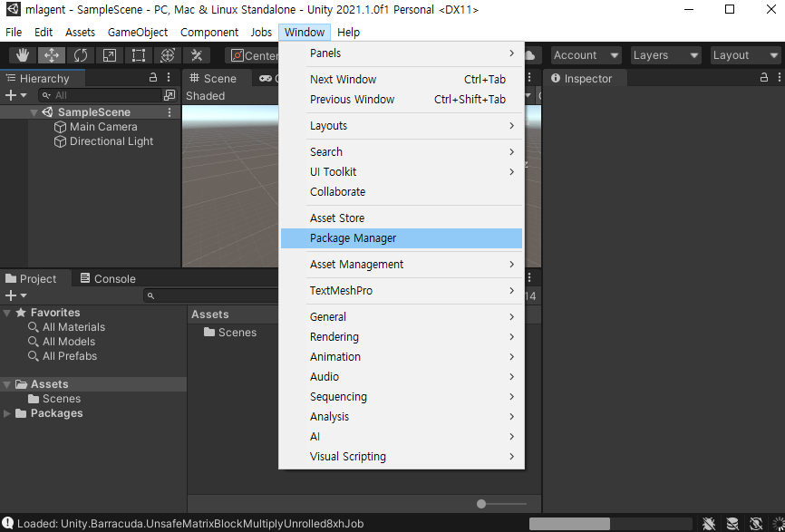The height and width of the screenshot is (532, 785).
Task: Switch to the Console tab
Action: 108,279
